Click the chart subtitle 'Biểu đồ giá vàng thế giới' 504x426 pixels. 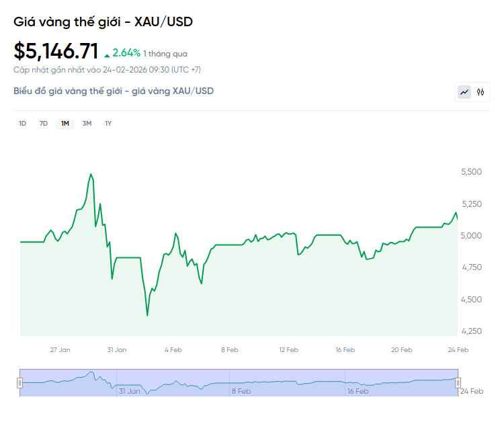click(x=114, y=91)
